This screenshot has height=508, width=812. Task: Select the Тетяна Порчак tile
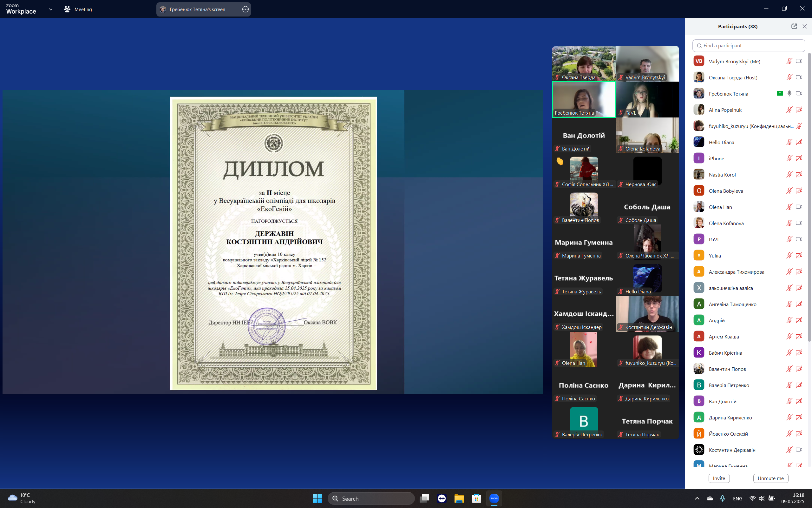(x=647, y=421)
